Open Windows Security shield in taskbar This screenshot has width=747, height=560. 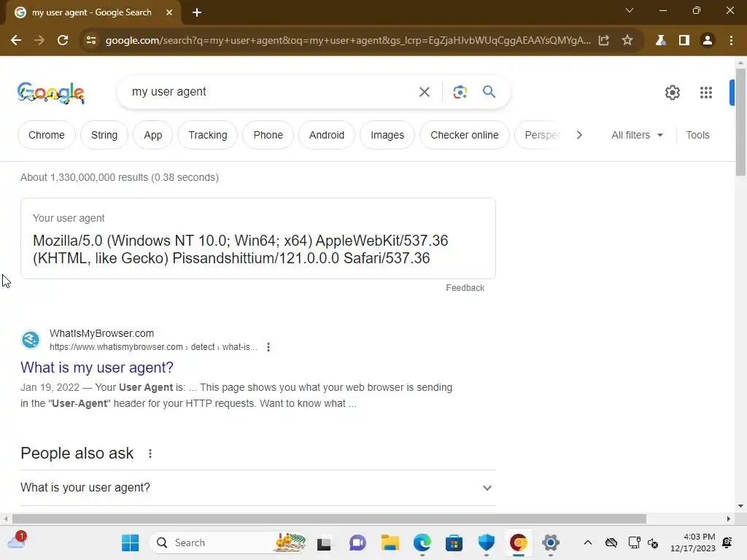[487, 542]
